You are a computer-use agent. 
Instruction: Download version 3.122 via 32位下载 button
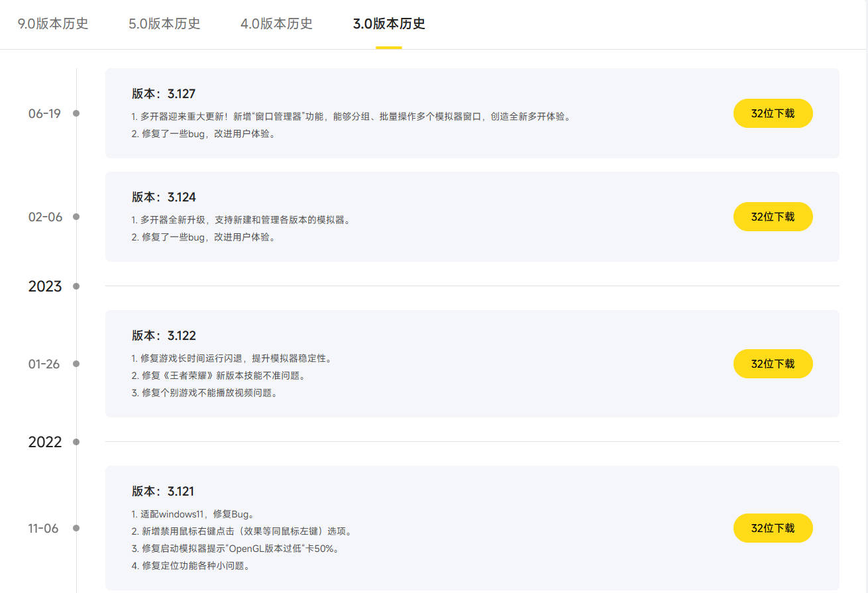coord(773,364)
